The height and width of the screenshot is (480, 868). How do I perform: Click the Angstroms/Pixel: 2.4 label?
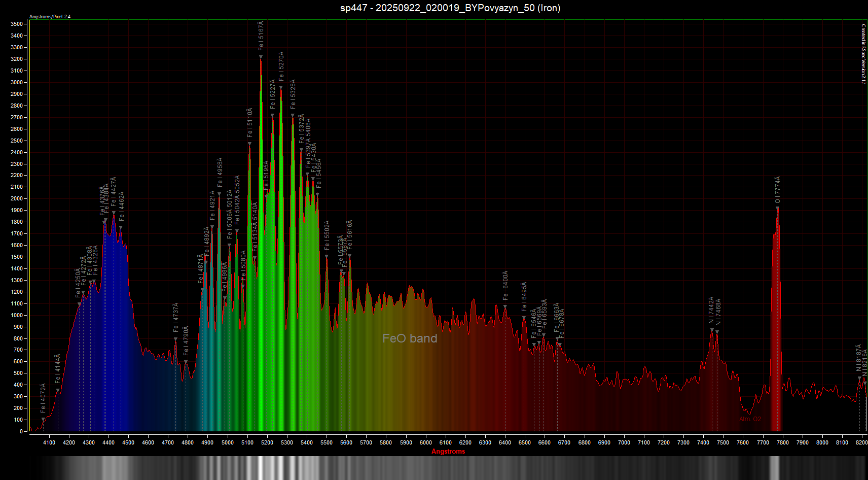pos(50,17)
